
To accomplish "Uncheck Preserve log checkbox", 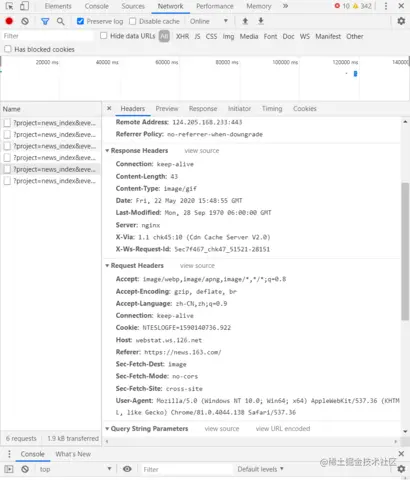I will [80, 21].
